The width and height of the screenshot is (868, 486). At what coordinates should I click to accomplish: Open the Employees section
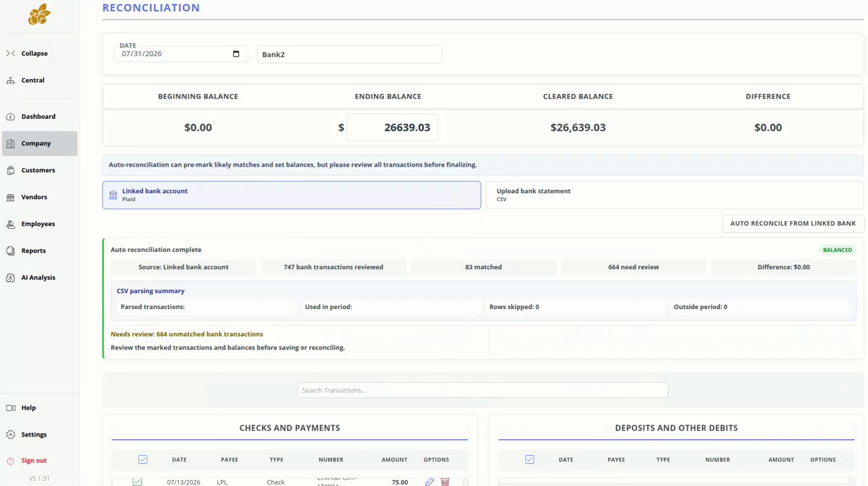click(40, 224)
